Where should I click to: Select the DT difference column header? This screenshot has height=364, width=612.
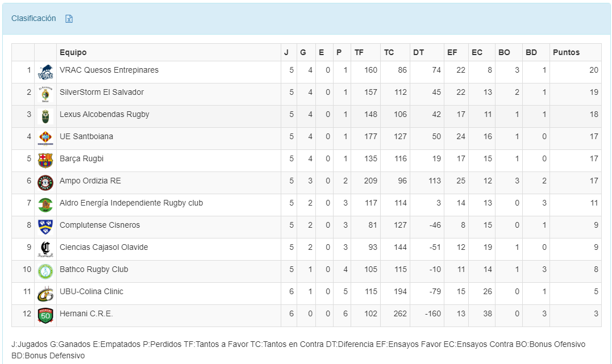coord(418,52)
